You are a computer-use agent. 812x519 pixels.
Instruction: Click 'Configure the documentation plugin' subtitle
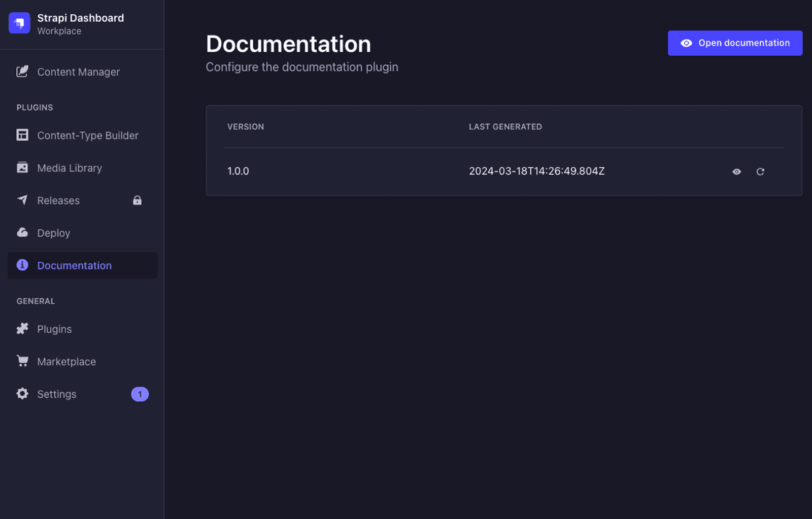(x=302, y=67)
